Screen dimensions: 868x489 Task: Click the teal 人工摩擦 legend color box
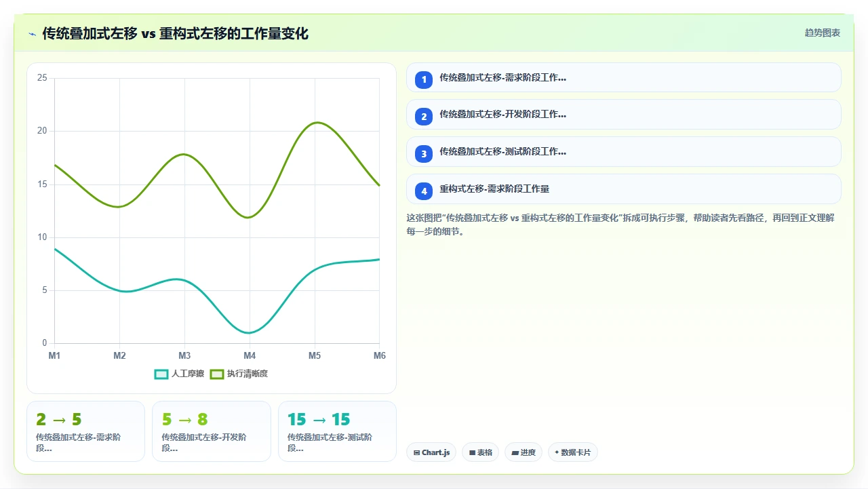(161, 374)
